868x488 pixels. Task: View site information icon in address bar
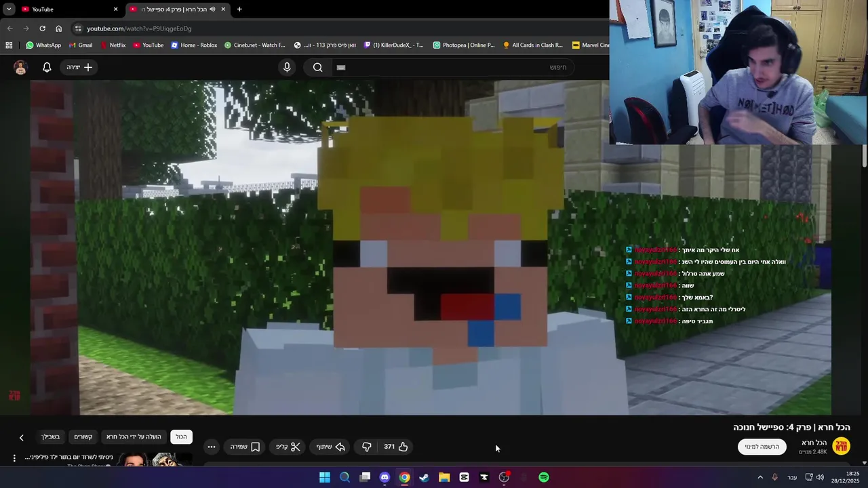click(x=78, y=28)
